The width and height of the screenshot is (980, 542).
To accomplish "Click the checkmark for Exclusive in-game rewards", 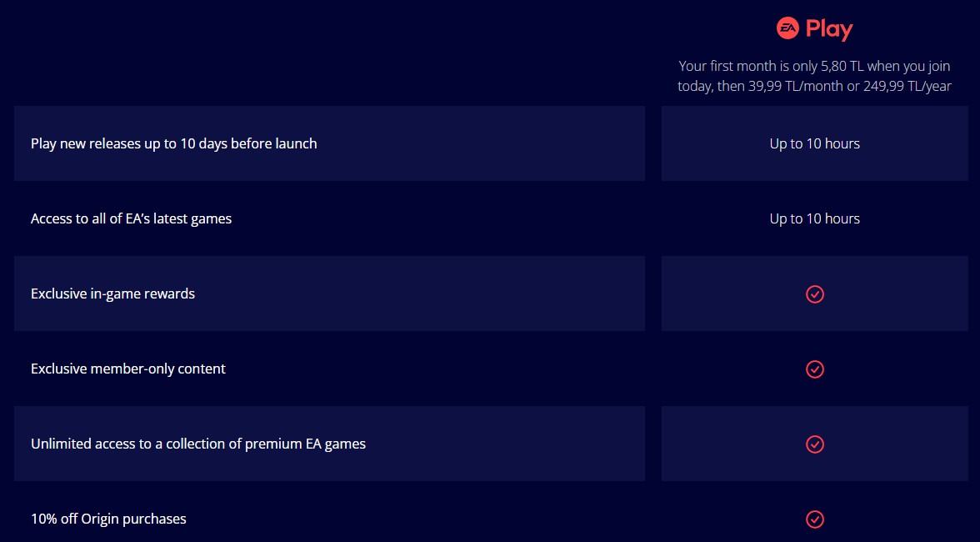I will [x=814, y=294].
